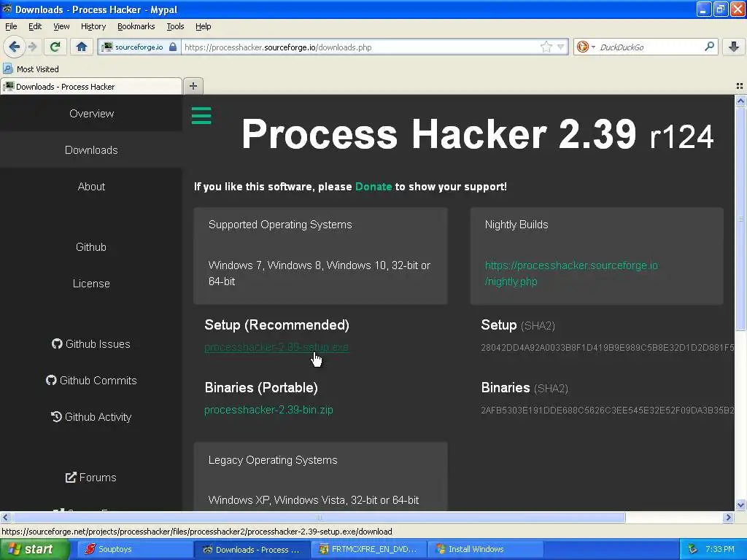This screenshot has width=747, height=560.
Task: Open the About sidebar page
Action: [91, 186]
